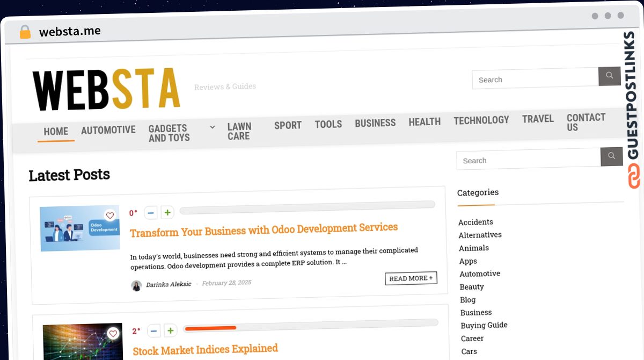Click the Cars category link
Viewport: 644px width, 360px height.
click(x=469, y=351)
